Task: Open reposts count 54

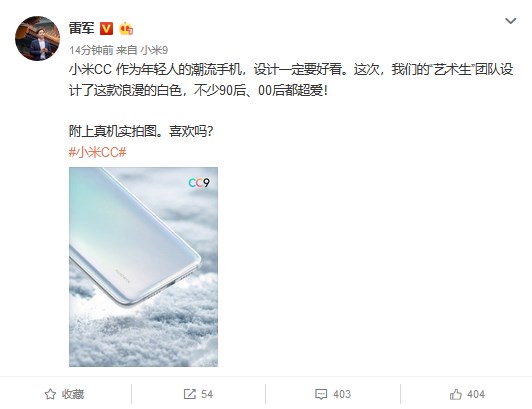Action: (207, 394)
